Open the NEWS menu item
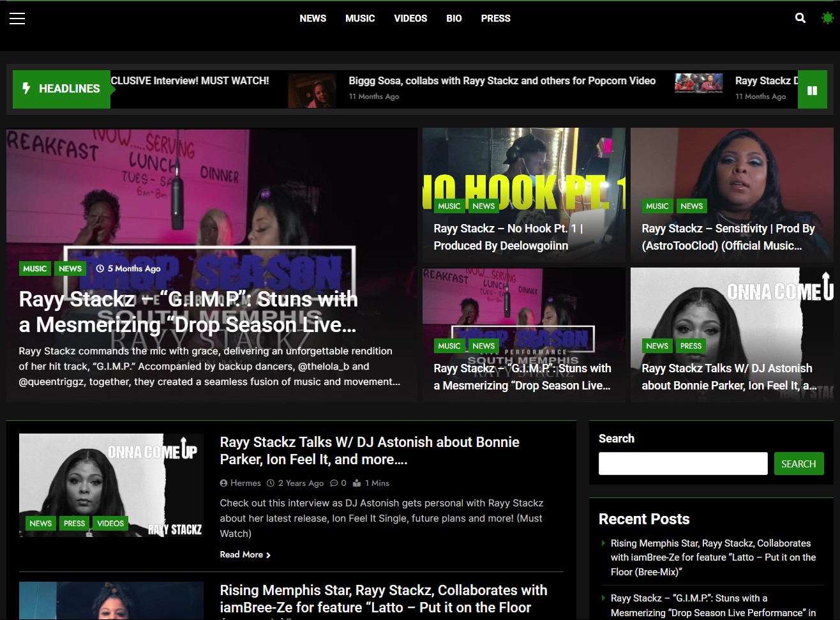 [x=313, y=19]
